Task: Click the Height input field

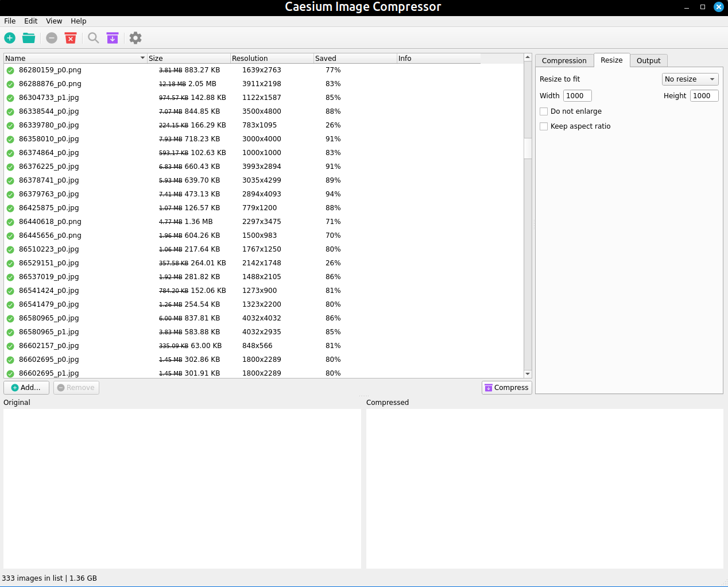Action: (x=704, y=96)
